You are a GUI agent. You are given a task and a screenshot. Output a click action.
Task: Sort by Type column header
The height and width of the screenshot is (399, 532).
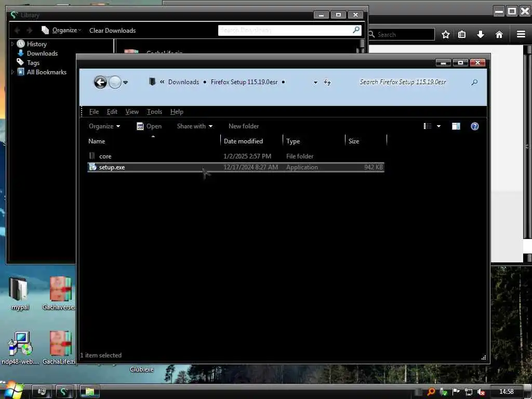pyautogui.click(x=314, y=141)
